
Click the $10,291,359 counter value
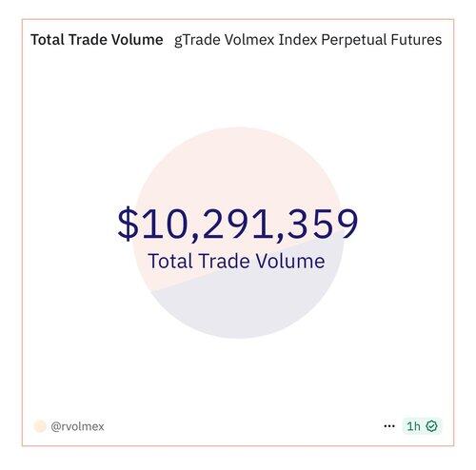(x=238, y=224)
